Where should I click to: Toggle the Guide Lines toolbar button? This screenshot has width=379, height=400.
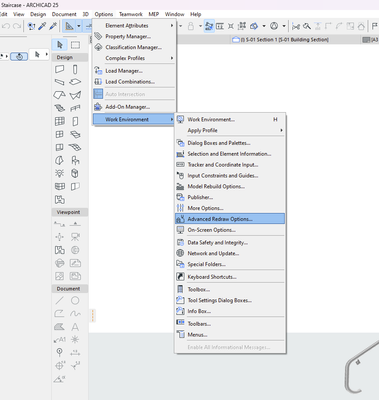pos(69,26)
